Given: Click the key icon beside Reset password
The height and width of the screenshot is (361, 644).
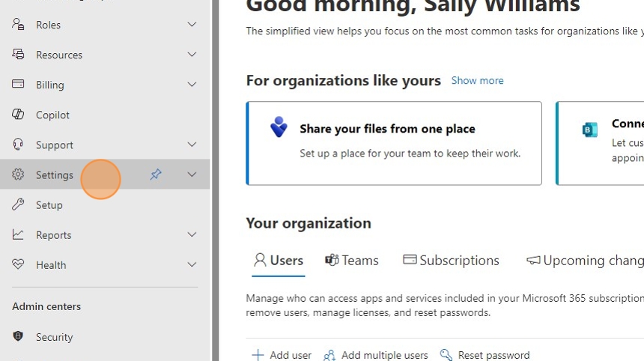Looking at the screenshot, I should click(x=446, y=355).
